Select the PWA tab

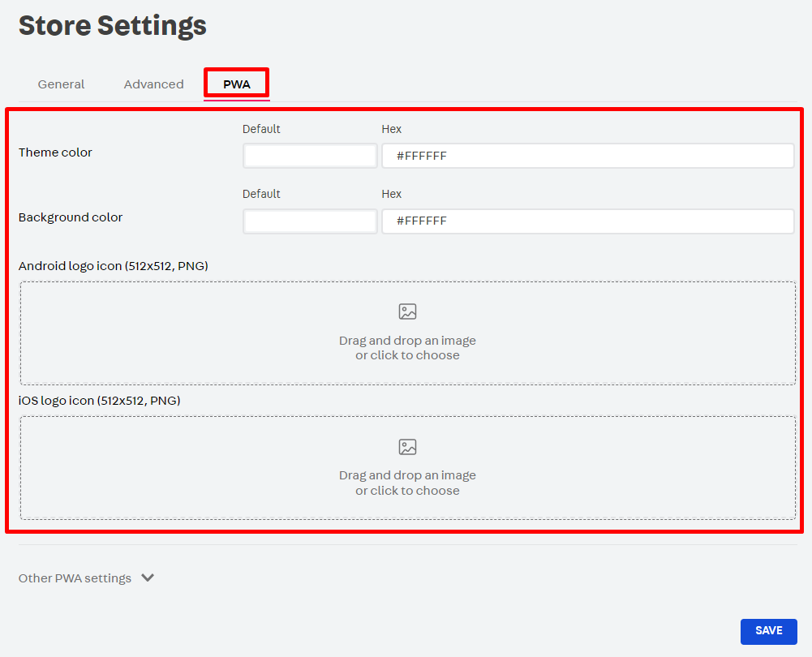(x=237, y=84)
